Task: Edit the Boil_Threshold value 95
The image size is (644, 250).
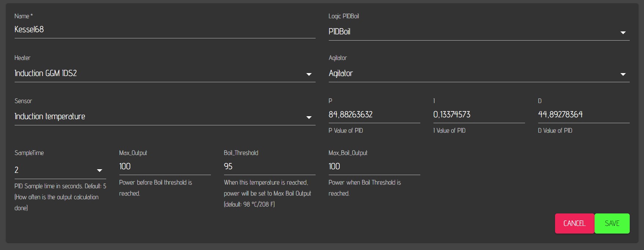Action: tap(269, 167)
